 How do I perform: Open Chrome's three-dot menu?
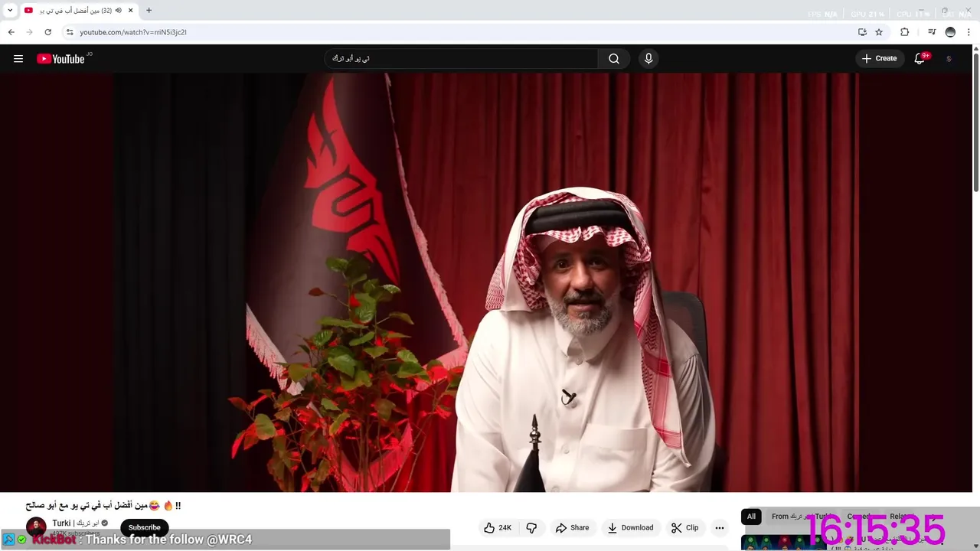(969, 32)
